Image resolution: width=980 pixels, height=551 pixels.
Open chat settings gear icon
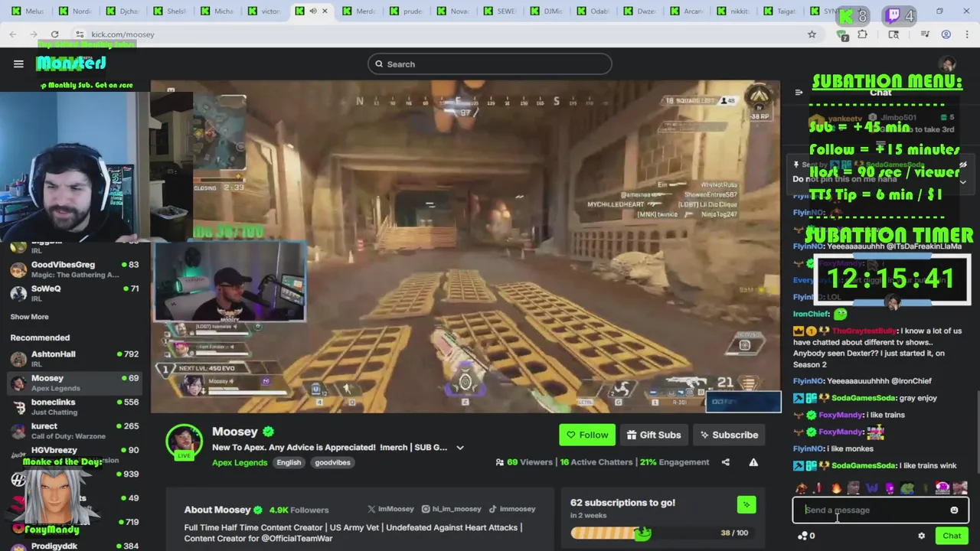tap(922, 536)
